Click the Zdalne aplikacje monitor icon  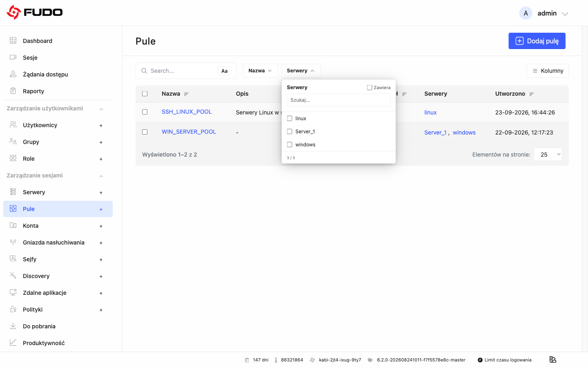click(x=13, y=292)
